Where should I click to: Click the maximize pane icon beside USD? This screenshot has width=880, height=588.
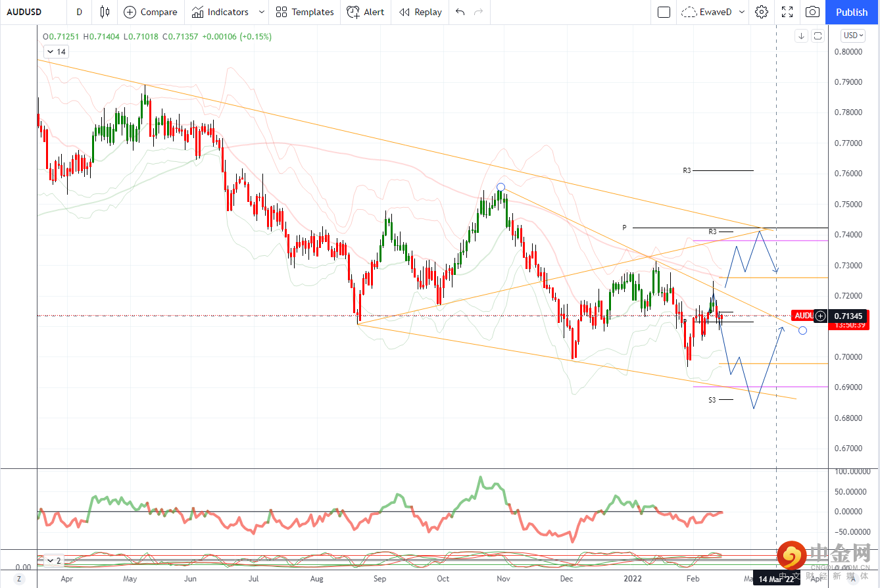point(818,36)
